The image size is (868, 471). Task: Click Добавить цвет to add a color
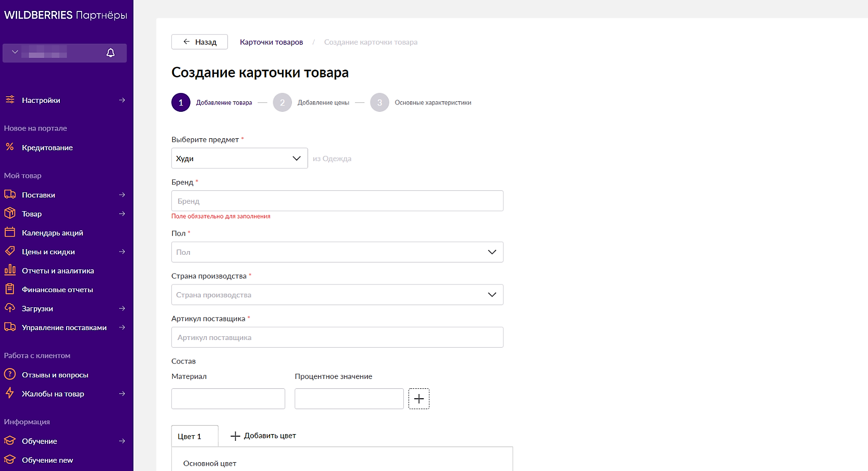(x=263, y=436)
